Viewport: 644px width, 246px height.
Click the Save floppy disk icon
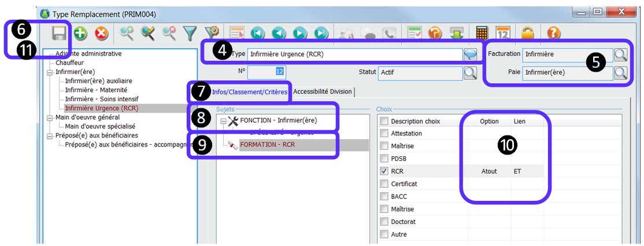60,33
